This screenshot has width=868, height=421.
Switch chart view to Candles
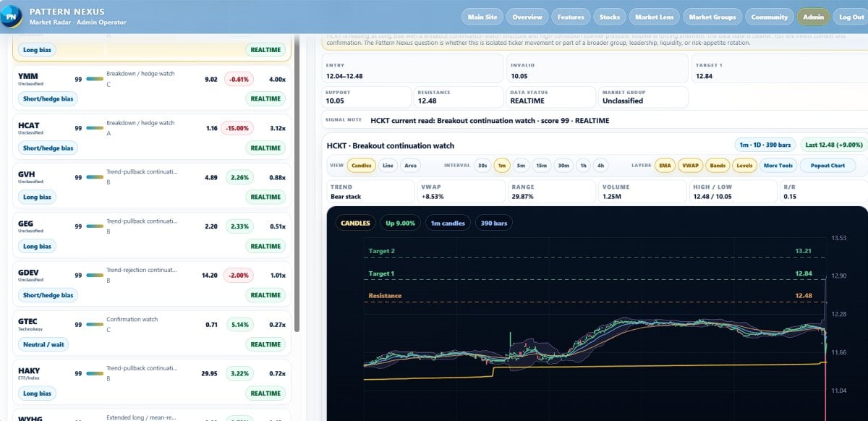[x=361, y=166]
